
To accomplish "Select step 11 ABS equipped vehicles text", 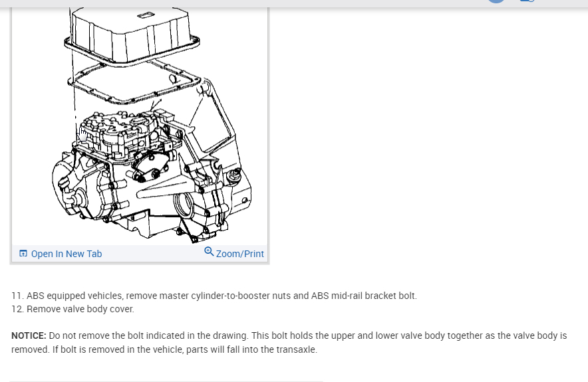I will [x=214, y=296].
